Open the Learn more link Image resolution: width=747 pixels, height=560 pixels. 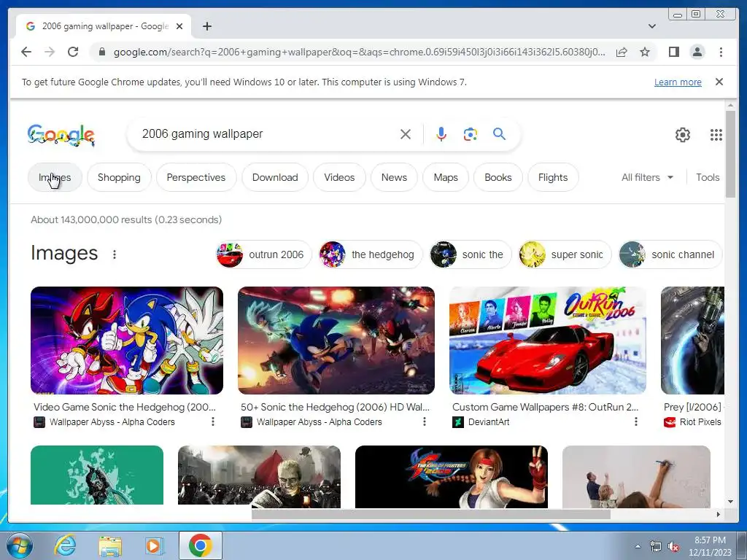(x=678, y=82)
